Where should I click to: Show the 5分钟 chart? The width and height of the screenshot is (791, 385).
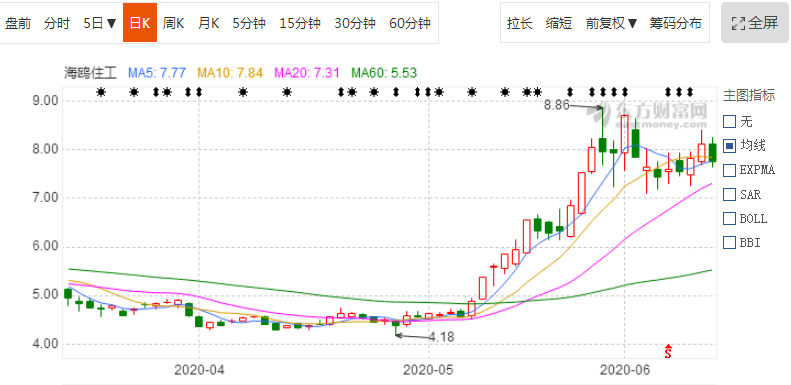[249, 23]
